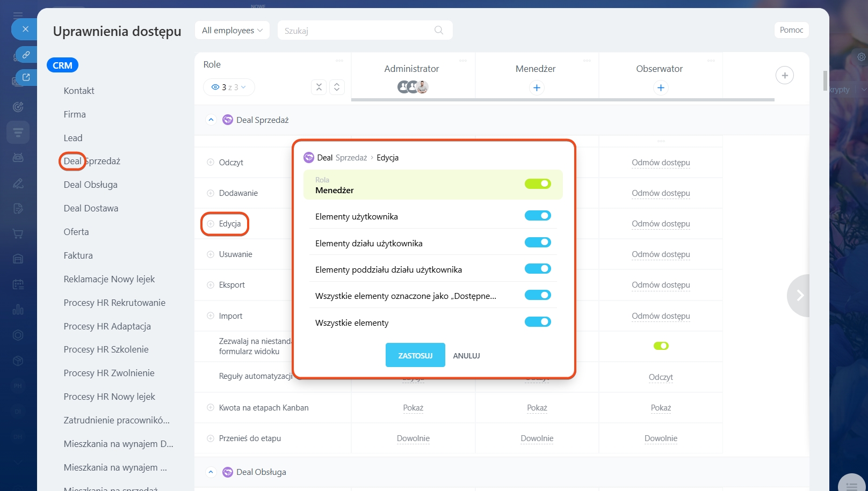
Task: Click the ZASTOSUJ button
Action: pos(415,355)
